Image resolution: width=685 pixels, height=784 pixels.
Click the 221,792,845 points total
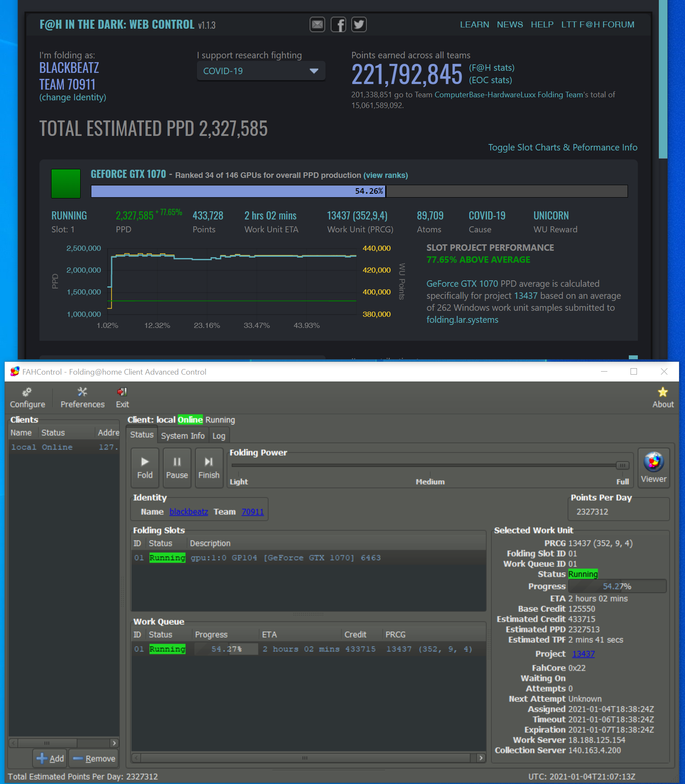point(407,74)
